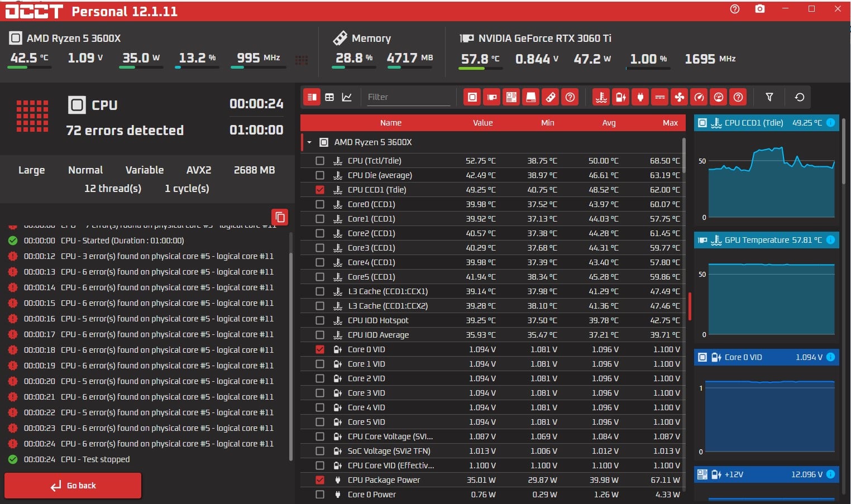Uncheck the Core 0 VID checkbox
This screenshot has width=851, height=504.
tap(320, 349)
